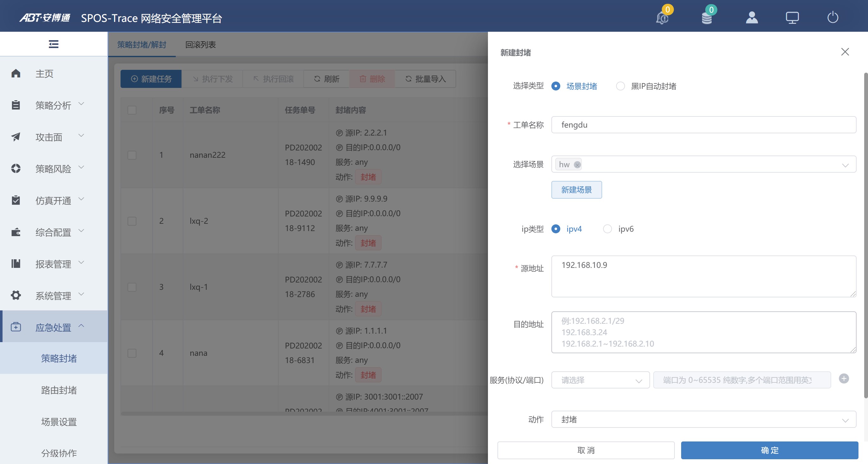Viewport: 868px width, 464px height.
Task: Click the checklist icon beside 仿真开通
Action: (16, 200)
